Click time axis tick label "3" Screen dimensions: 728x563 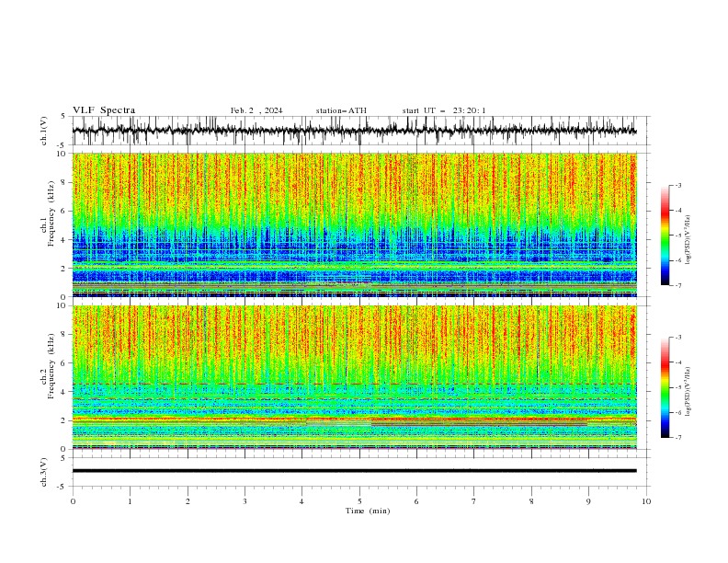pos(245,501)
